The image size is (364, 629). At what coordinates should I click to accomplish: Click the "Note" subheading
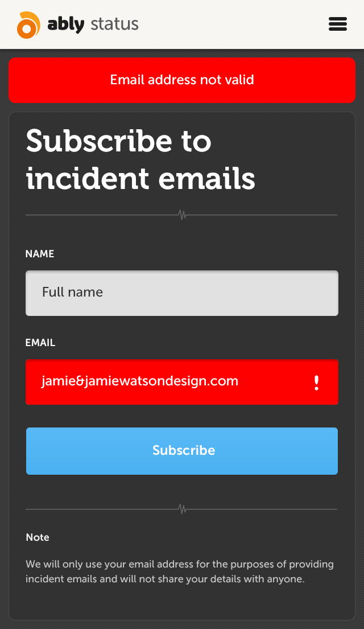point(38,537)
